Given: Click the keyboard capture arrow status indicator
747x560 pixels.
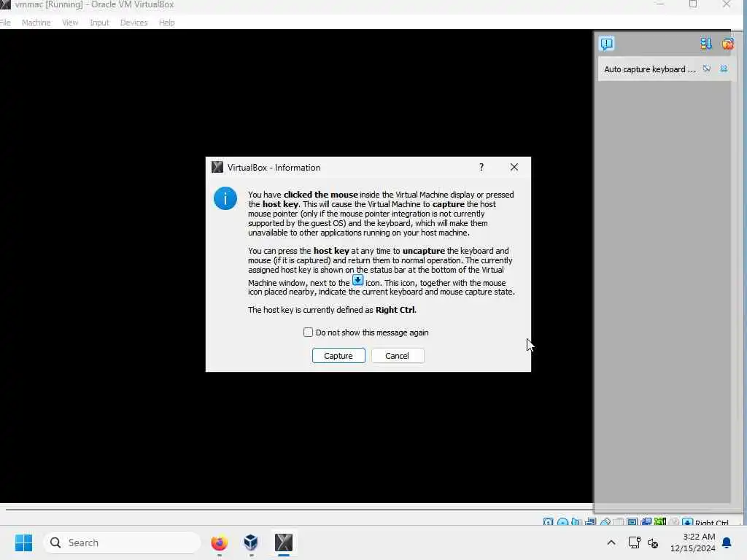Looking at the screenshot, I should pos(687,522).
